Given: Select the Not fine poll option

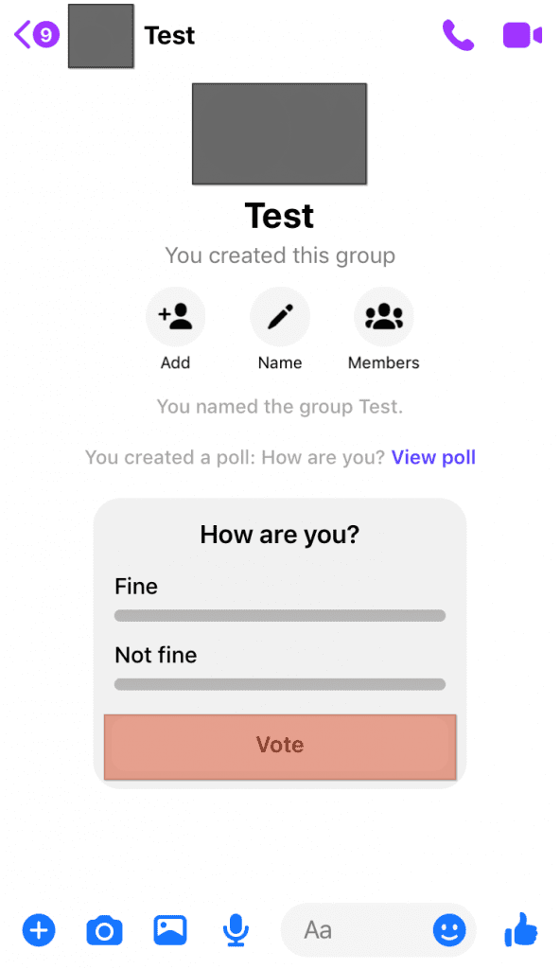Looking at the screenshot, I should pyautogui.click(x=155, y=655).
